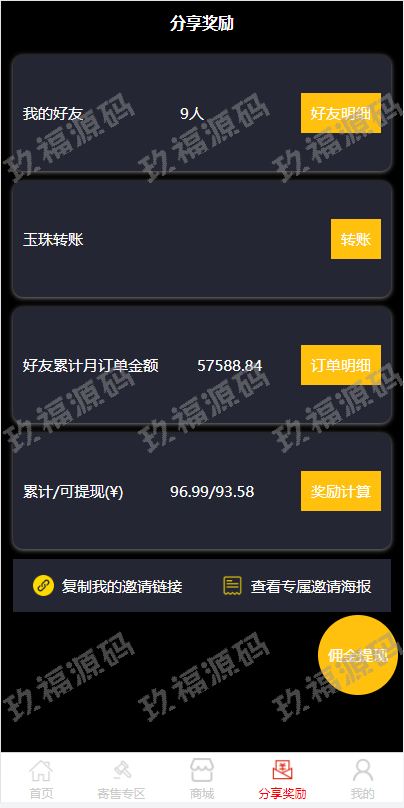Click the yellow link chain icon
Viewport: 404px width, 808px height.
pyautogui.click(x=43, y=585)
